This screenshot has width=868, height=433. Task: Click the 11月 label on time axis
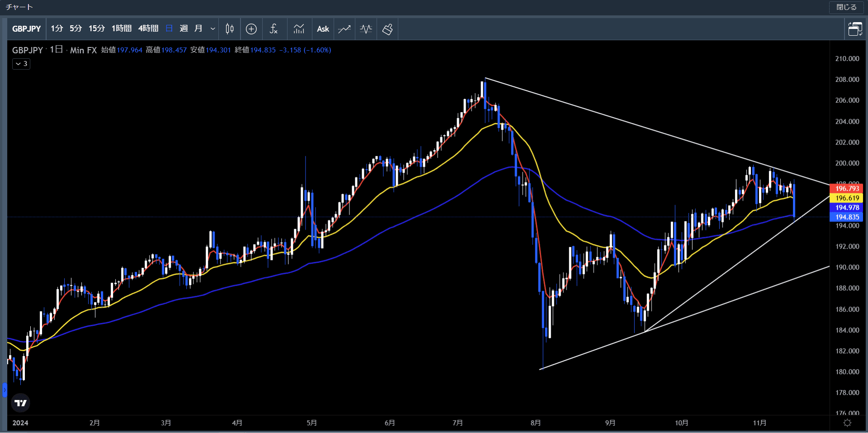(x=759, y=423)
